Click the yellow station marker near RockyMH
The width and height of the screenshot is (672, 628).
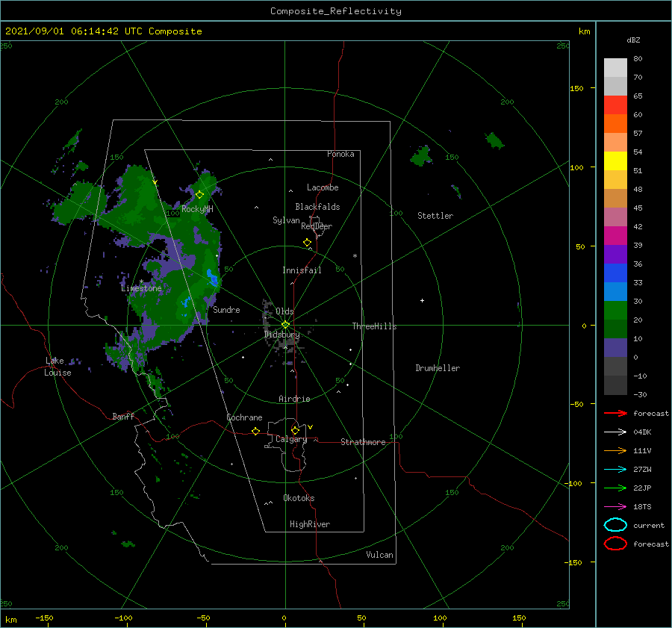(x=199, y=195)
